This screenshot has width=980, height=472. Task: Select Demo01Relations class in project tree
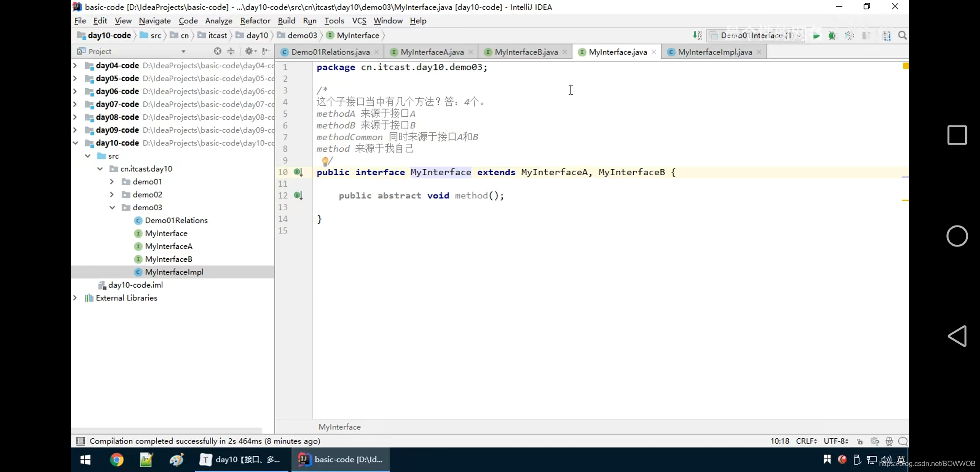(x=176, y=221)
